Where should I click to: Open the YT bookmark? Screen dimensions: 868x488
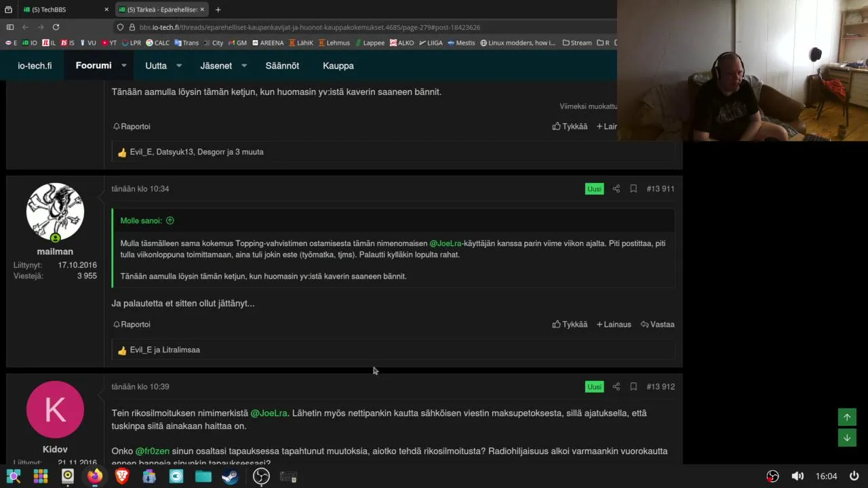click(109, 43)
